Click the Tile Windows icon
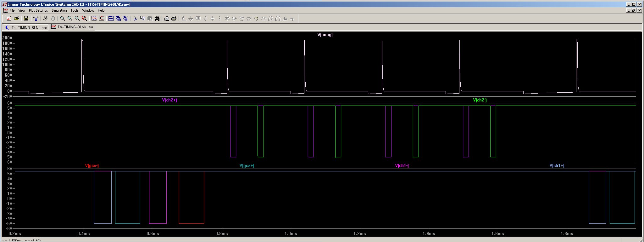The width and height of the screenshot is (644, 242). (x=111, y=19)
